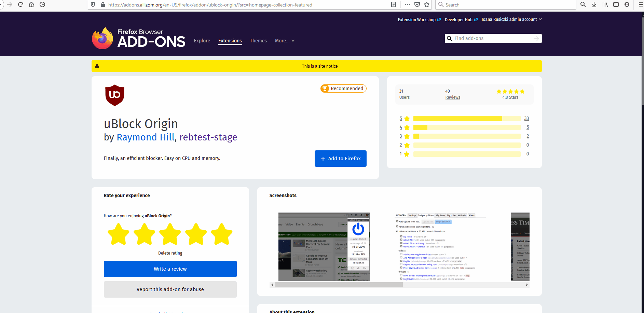Rate one star in your experience
644x313 pixels.
(x=119, y=234)
